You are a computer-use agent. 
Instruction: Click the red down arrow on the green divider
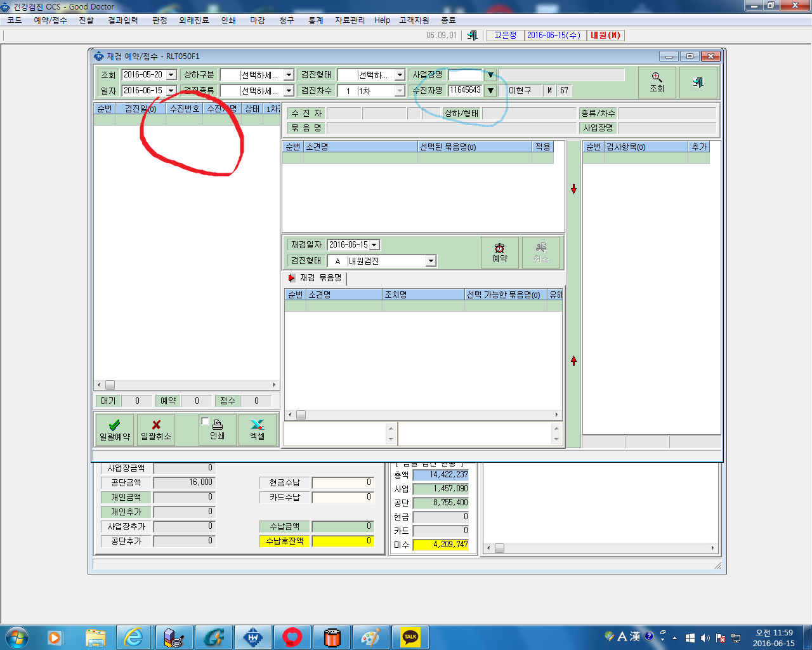pos(573,189)
